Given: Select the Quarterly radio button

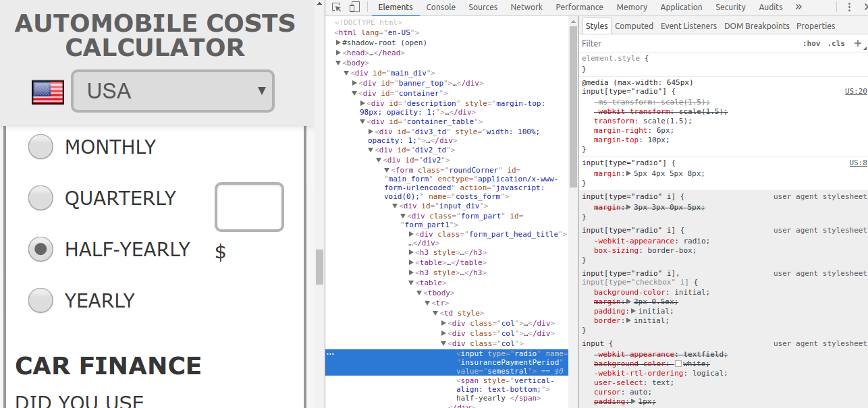Looking at the screenshot, I should pyautogui.click(x=40, y=198).
